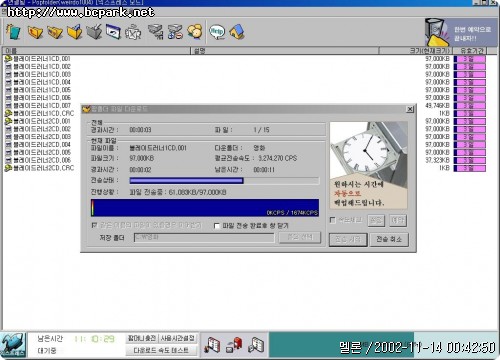Click the 49,746KB size cell

[438, 106]
